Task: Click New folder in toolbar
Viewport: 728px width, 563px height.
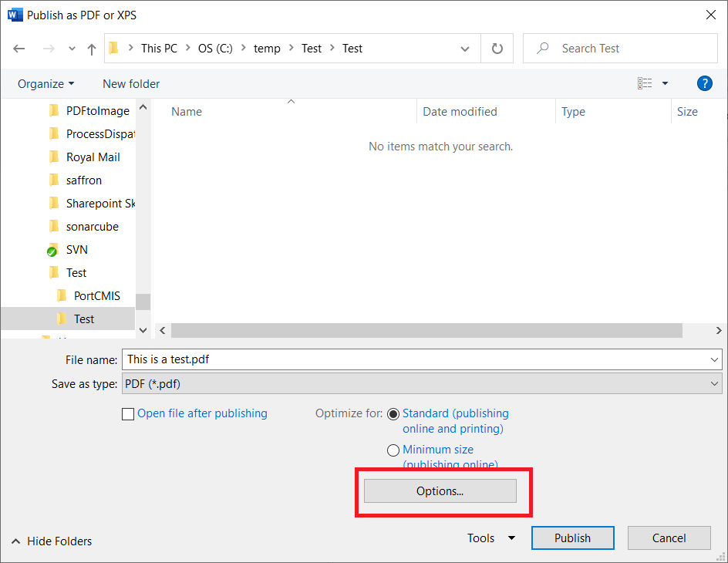Action: point(131,83)
